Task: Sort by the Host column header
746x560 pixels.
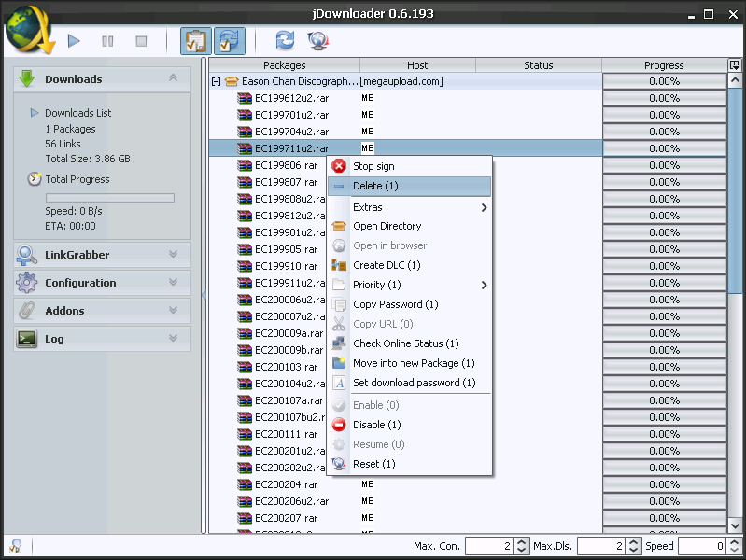Action: pyautogui.click(x=417, y=65)
